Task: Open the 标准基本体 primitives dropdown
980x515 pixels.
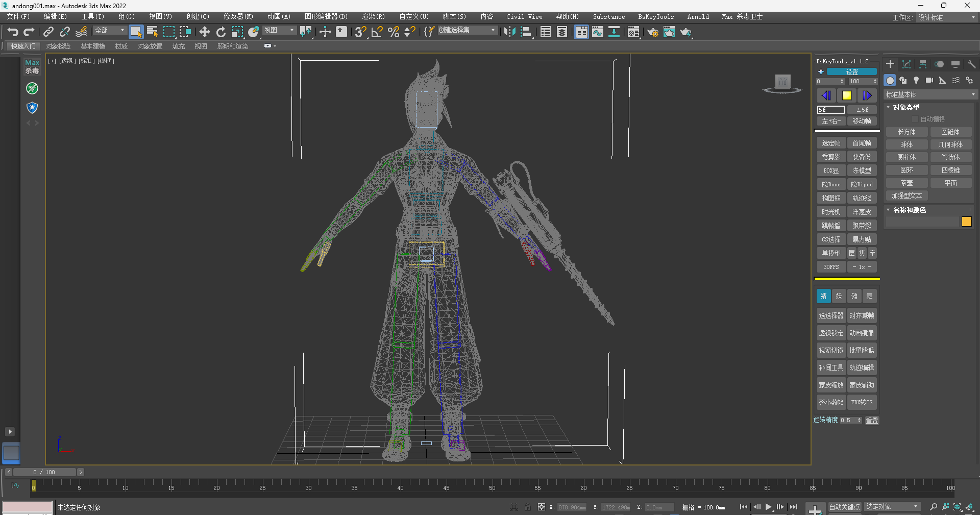Action: click(x=929, y=94)
